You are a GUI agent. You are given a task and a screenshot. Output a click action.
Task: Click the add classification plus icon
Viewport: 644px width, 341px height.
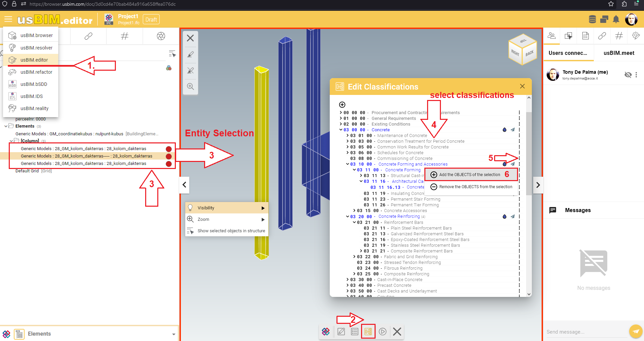(342, 105)
